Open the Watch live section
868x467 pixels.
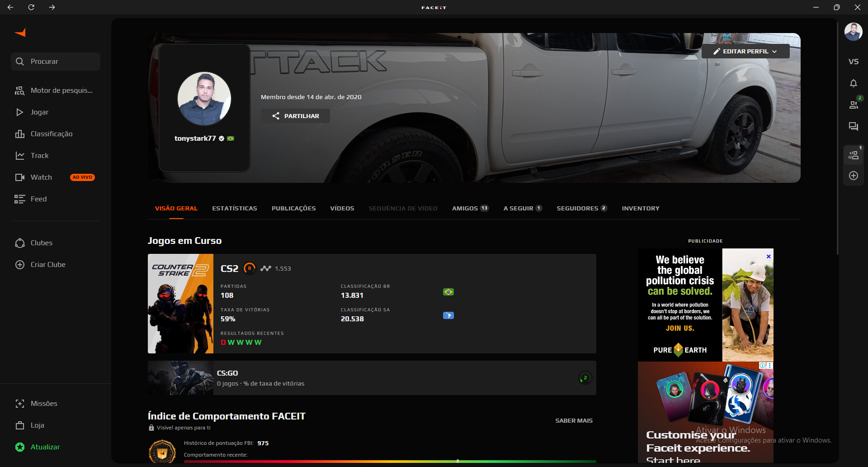tap(56, 177)
